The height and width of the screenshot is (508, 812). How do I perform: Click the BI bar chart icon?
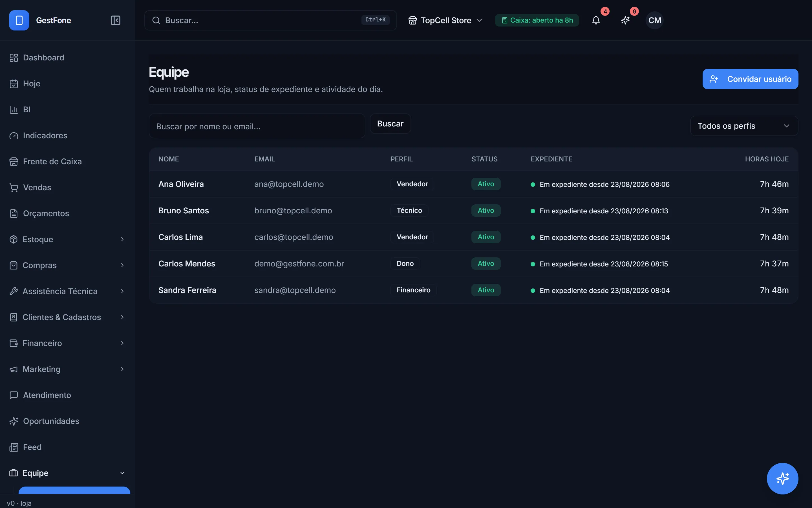click(14, 110)
